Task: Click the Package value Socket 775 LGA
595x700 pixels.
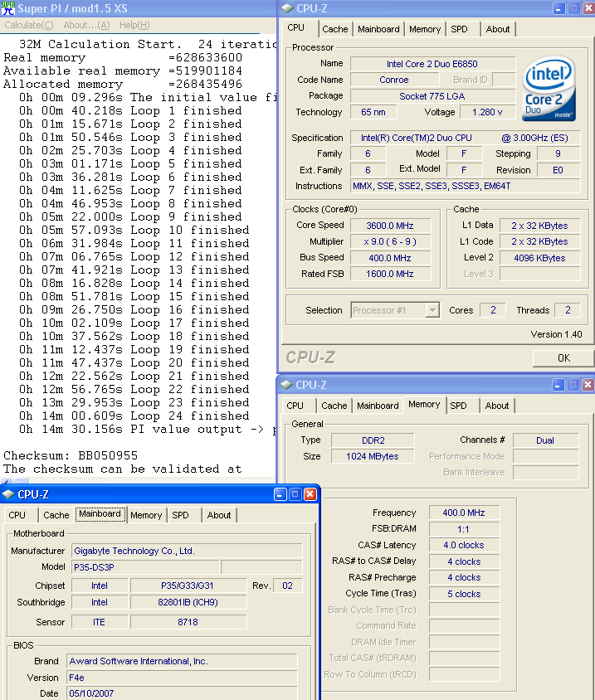Action: (432, 96)
